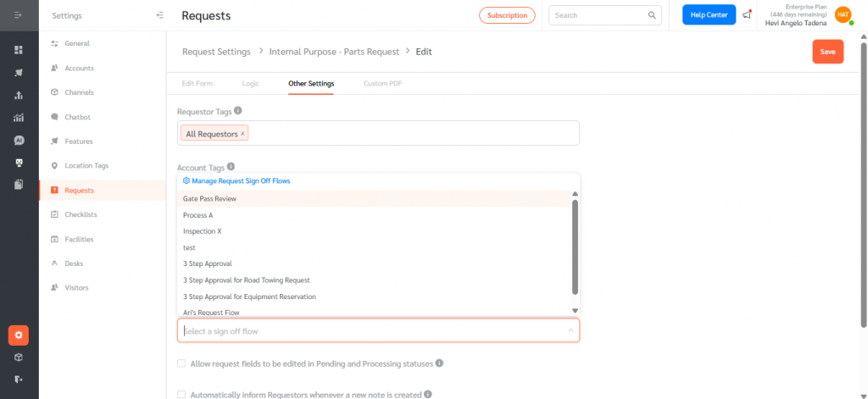Enable editing fields in Pending and Processing
This screenshot has width=868, height=399.
click(x=181, y=363)
